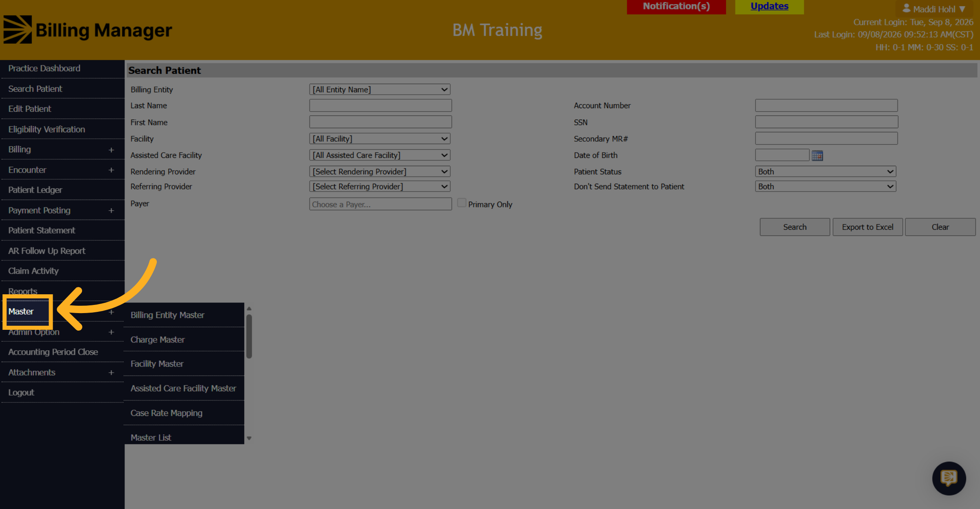980x509 pixels.
Task: Select Case Rate Mapping submenu item
Action: click(184, 413)
